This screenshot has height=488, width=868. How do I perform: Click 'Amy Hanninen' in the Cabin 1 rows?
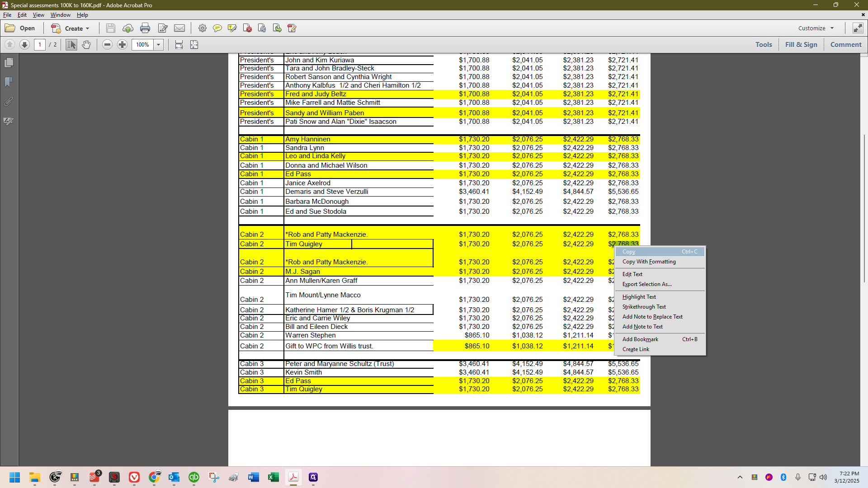(x=307, y=139)
